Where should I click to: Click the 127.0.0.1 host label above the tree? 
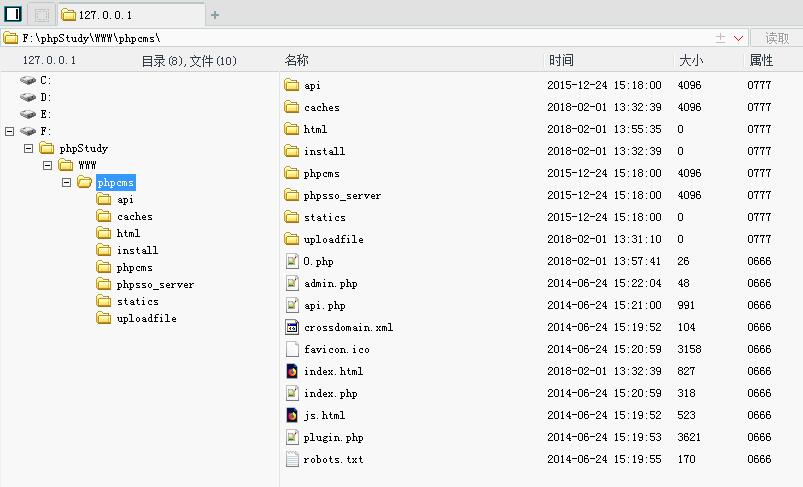pyautogui.click(x=49, y=60)
